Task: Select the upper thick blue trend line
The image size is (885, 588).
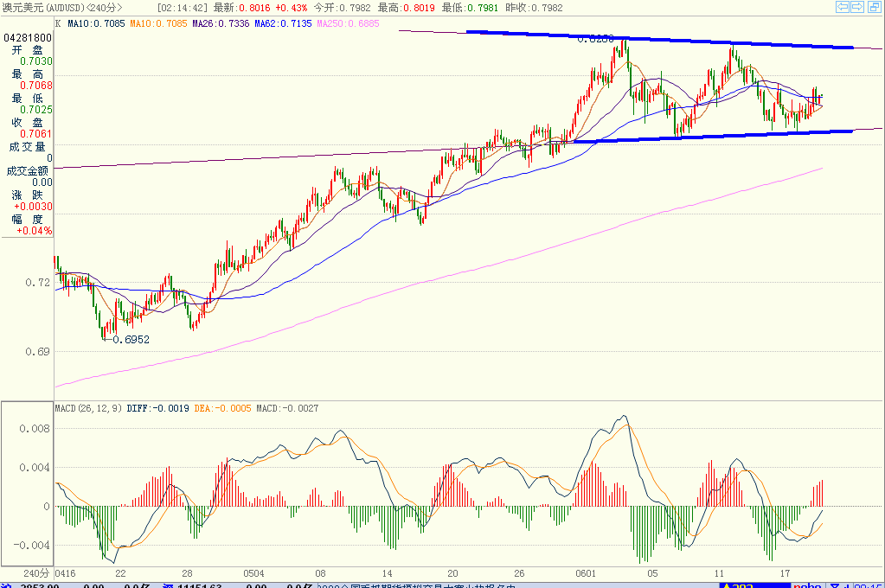Action: point(659,40)
